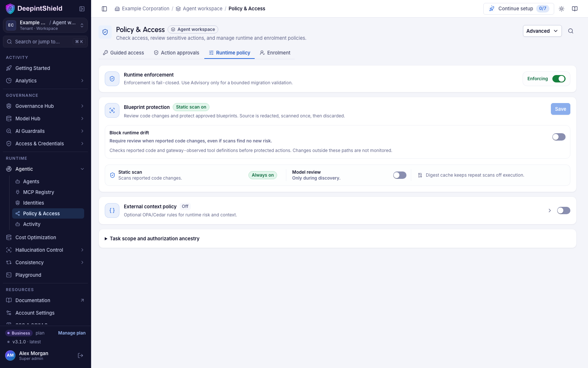Switch to light theme via sun icon

(562, 9)
